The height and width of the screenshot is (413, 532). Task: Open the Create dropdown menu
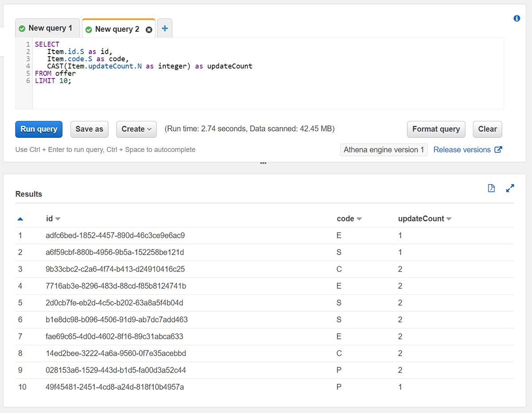[136, 129]
